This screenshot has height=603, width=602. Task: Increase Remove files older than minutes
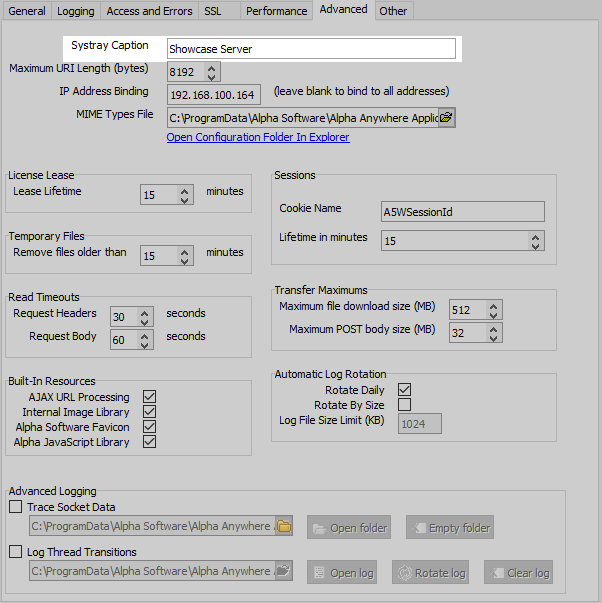[x=185, y=252]
